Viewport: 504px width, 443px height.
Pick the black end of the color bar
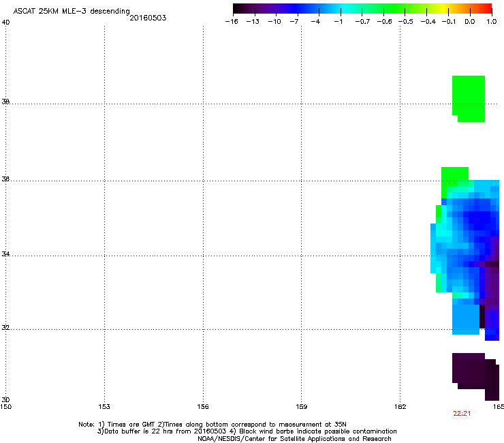click(238, 9)
